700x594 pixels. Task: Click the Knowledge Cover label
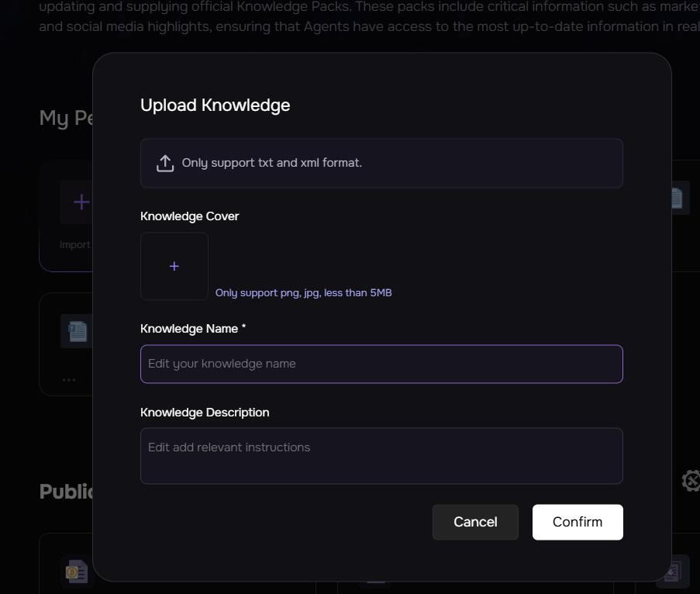point(189,216)
